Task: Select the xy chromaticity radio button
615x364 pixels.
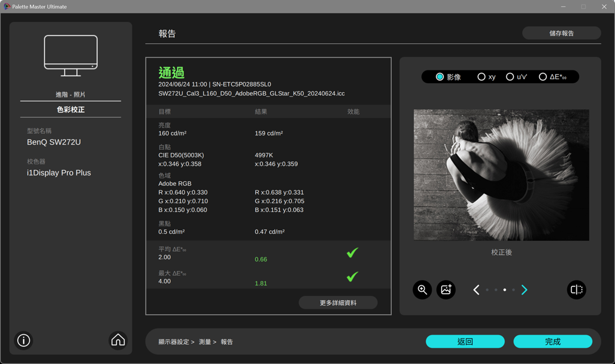Action: [x=481, y=77]
